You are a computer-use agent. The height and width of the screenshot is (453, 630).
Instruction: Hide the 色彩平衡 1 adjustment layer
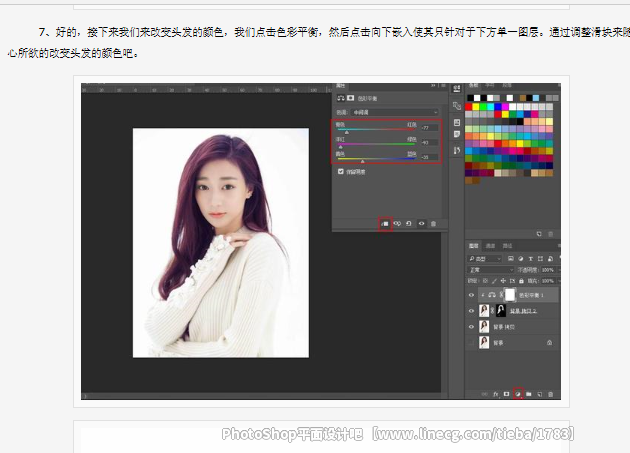471,295
